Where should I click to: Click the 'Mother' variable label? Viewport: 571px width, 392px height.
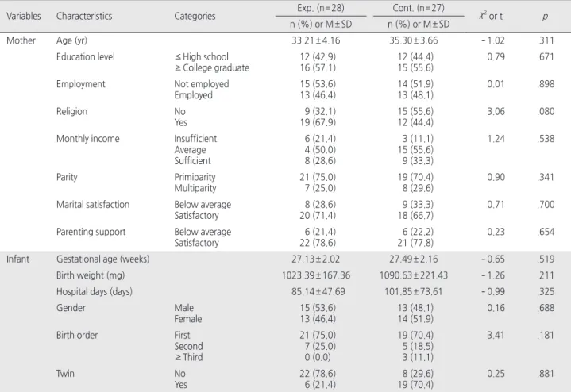pos(21,40)
